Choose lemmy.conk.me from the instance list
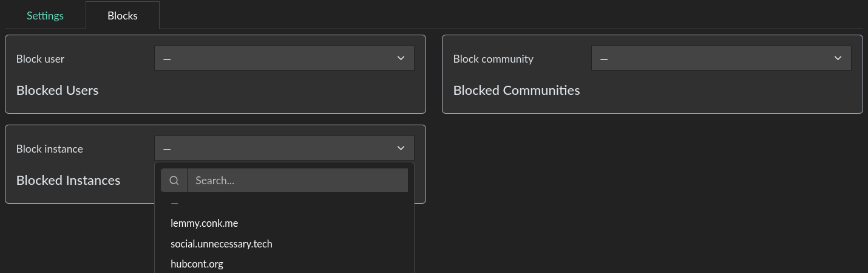Screen dimensions: 868x273 205,223
